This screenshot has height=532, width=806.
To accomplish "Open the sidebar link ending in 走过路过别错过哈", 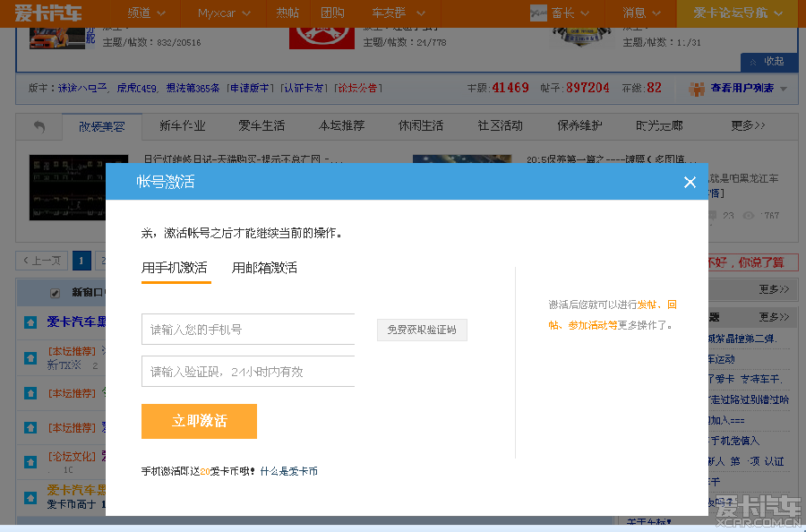I will pyautogui.click(x=749, y=399).
